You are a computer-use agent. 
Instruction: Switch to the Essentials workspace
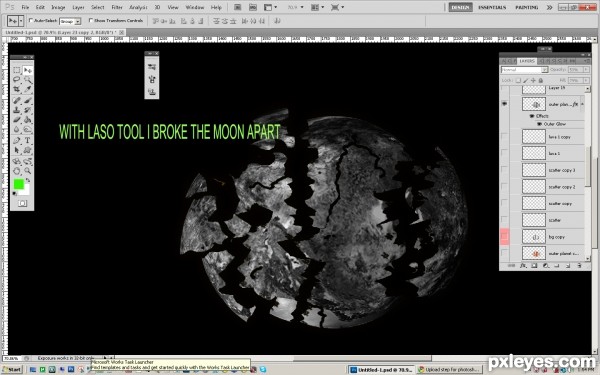point(492,7)
